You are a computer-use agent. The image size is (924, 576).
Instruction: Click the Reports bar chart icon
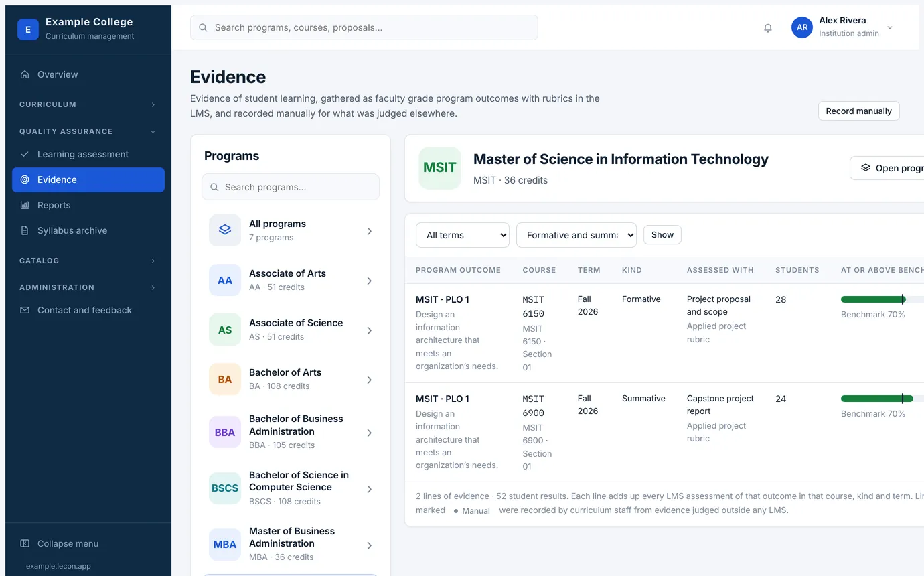coord(25,205)
